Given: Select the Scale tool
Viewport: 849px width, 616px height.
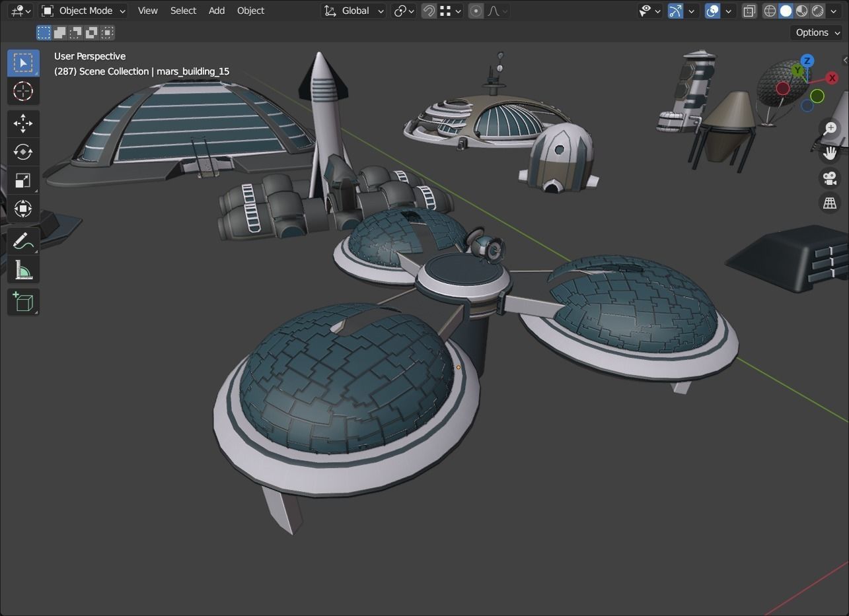Looking at the screenshot, I should (x=22, y=180).
